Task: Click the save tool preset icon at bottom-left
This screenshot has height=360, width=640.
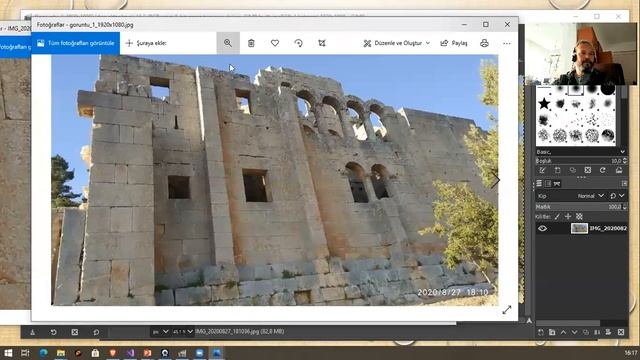Action: (x=32, y=332)
